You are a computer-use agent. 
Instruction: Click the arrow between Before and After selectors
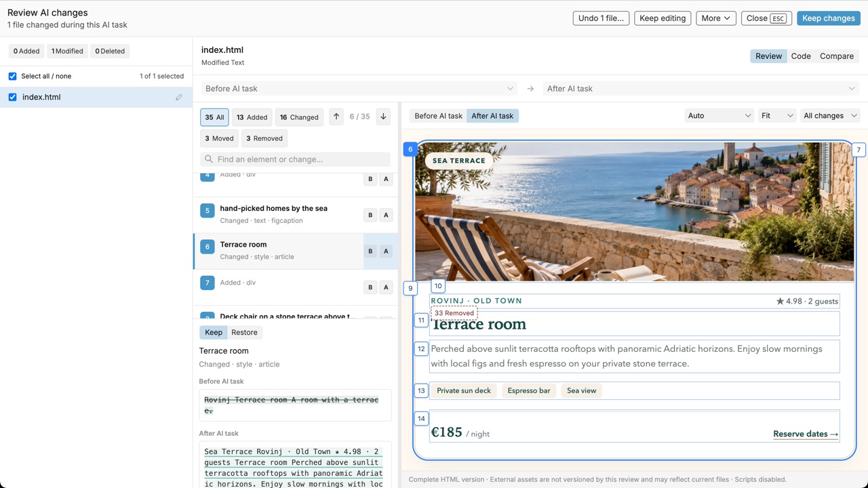pos(530,89)
